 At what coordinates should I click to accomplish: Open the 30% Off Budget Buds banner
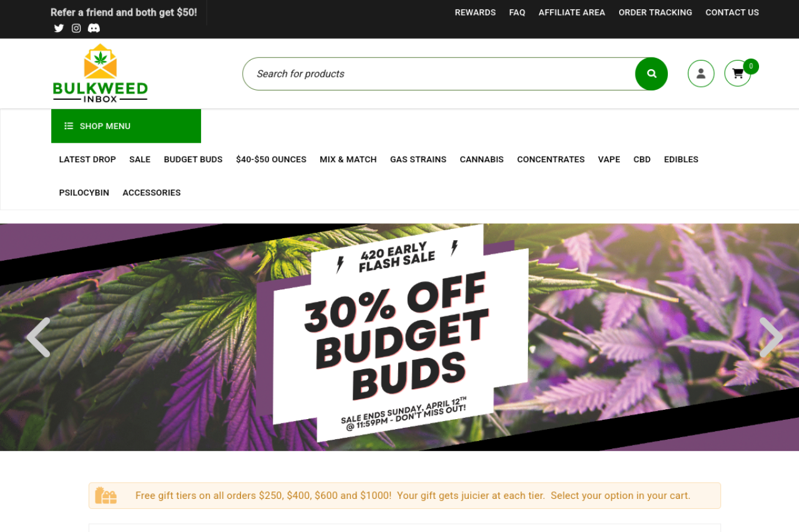[x=399, y=337]
